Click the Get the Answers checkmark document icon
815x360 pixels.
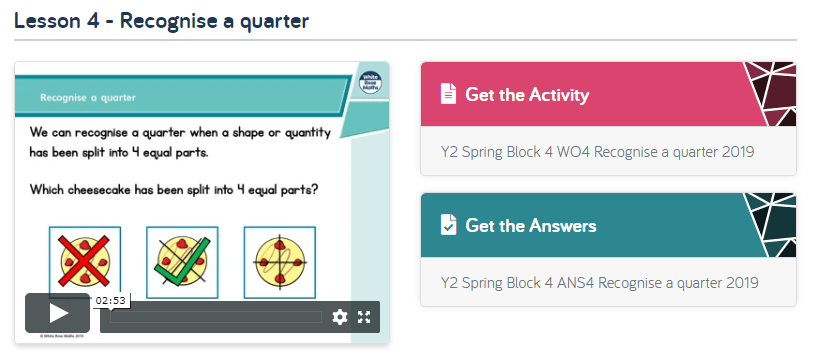click(x=448, y=224)
